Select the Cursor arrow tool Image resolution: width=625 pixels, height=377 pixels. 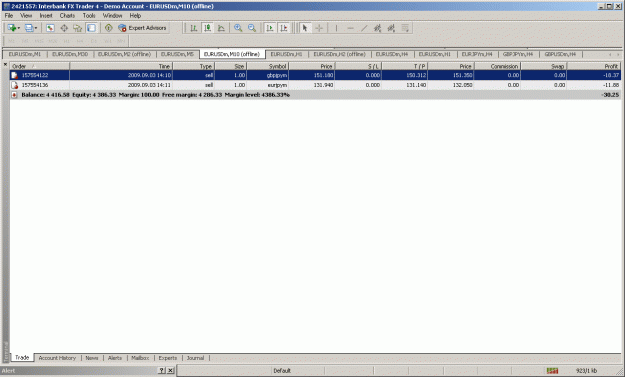click(305, 28)
